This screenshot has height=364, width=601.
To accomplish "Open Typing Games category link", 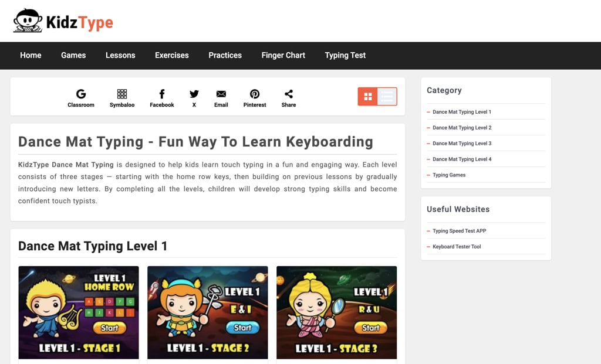I will (449, 175).
